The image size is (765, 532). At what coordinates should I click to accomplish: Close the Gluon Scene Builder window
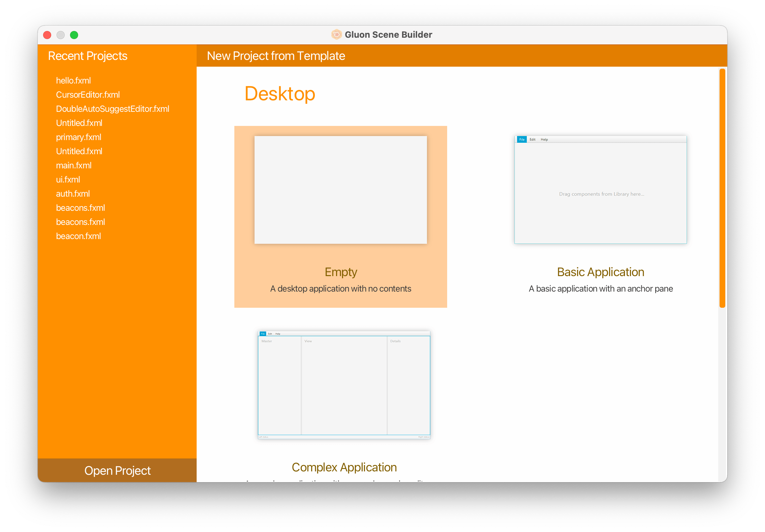pyautogui.click(x=47, y=35)
